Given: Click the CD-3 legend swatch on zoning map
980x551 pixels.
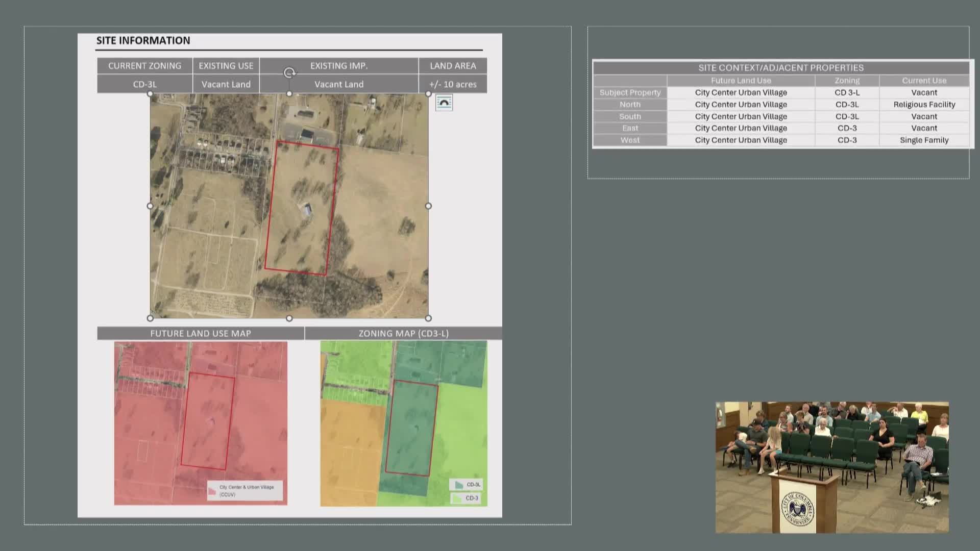Looking at the screenshot, I should point(458,498).
